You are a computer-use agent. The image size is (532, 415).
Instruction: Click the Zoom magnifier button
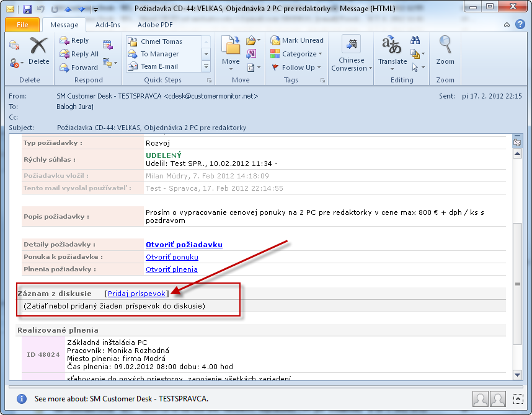(x=445, y=50)
